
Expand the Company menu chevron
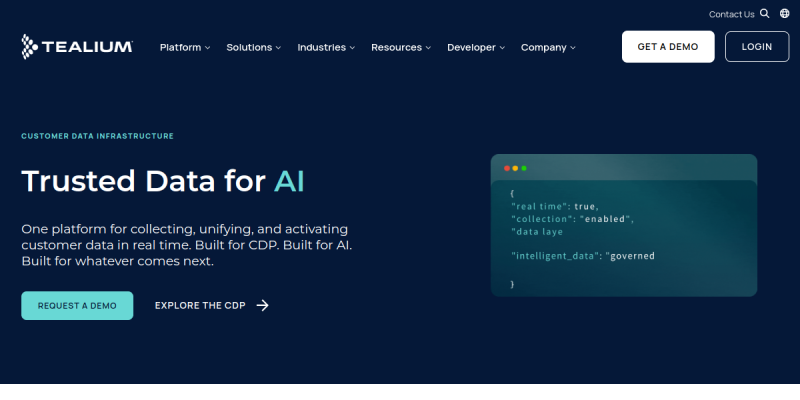point(573,48)
